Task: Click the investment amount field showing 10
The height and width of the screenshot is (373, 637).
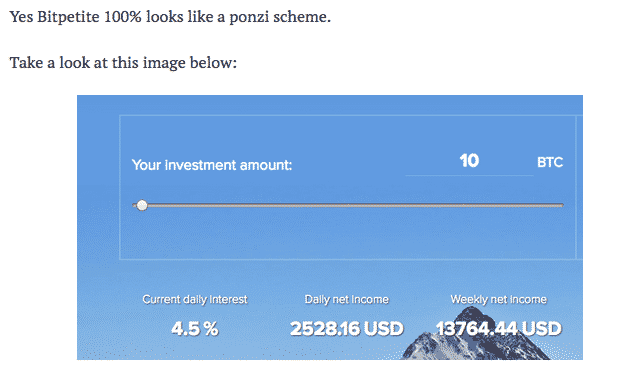Action: click(469, 161)
